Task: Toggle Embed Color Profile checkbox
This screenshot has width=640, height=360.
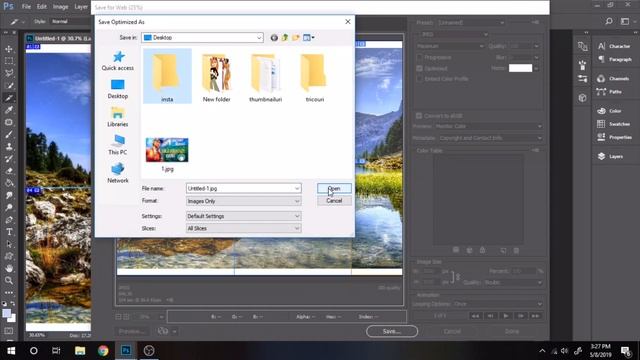Action: (420, 78)
